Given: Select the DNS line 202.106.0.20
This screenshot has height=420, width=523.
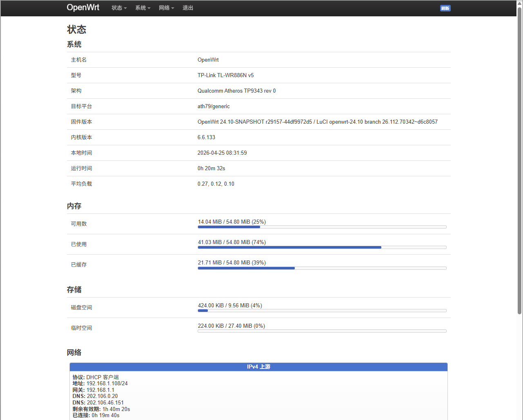Looking at the screenshot, I should pyautogui.click(x=95, y=396).
